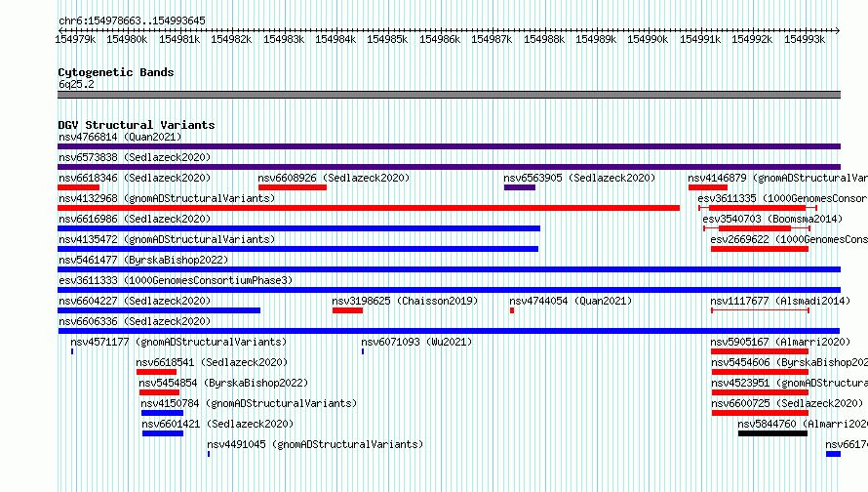Click nsv5454854 (ByrskaBishop2022) label
The height and width of the screenshot is (492, 868).
[223, 383]
